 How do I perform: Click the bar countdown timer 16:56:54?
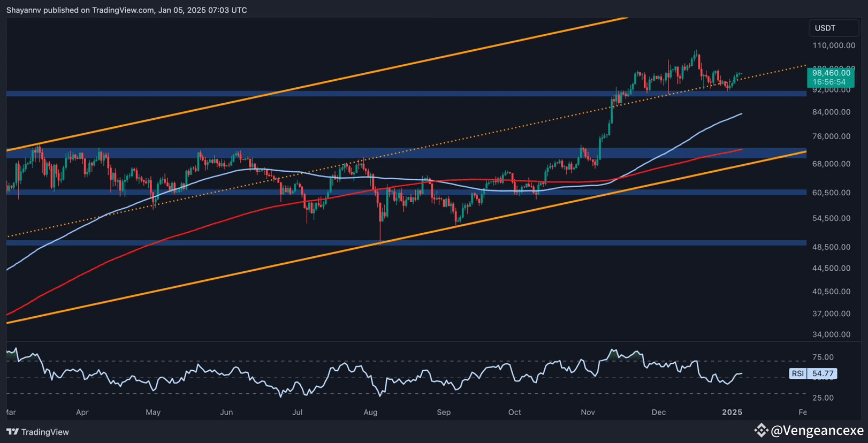click(829, 82)
